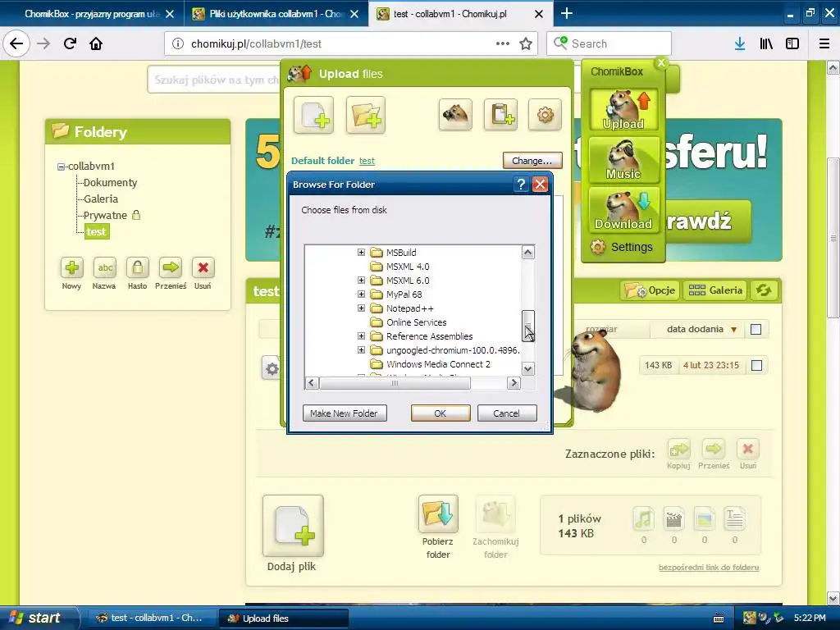
Task: Click the refresh icon next to Galeria
Action: click(764, 290)
